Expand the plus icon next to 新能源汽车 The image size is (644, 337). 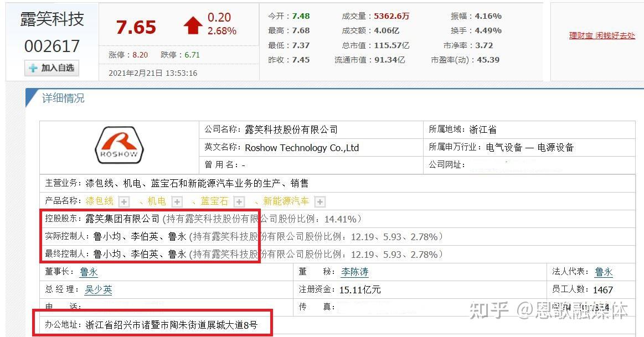click(320, 201)
